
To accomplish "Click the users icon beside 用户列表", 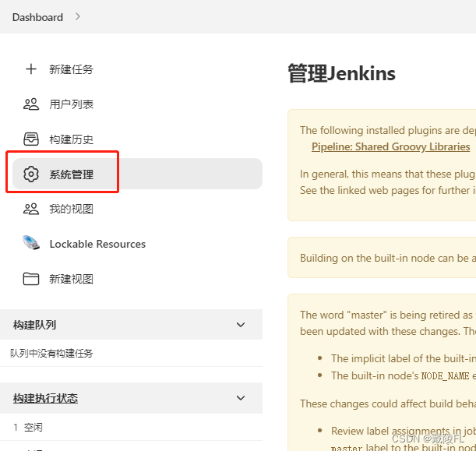I will click(31, 104).
